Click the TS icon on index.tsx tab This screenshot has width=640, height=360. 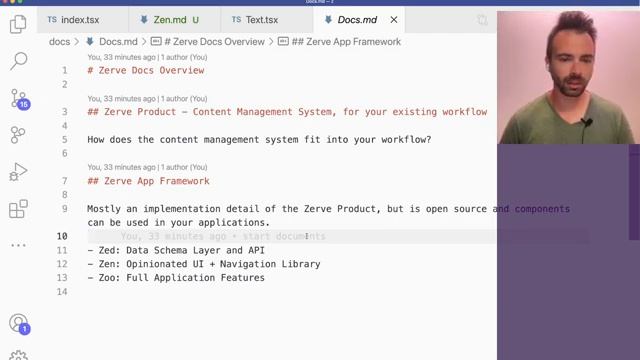point(52,20)
